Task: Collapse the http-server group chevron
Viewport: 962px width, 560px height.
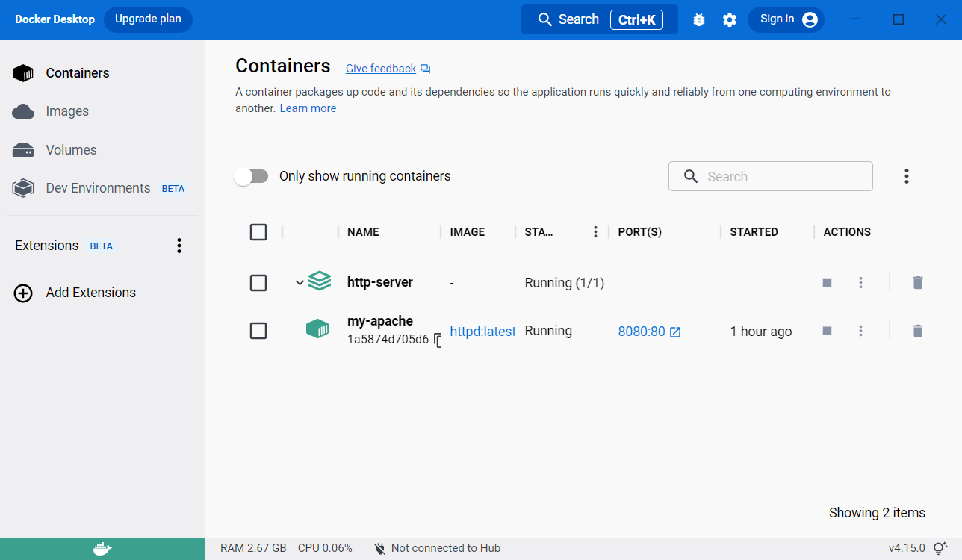Action: click(300, 283)
